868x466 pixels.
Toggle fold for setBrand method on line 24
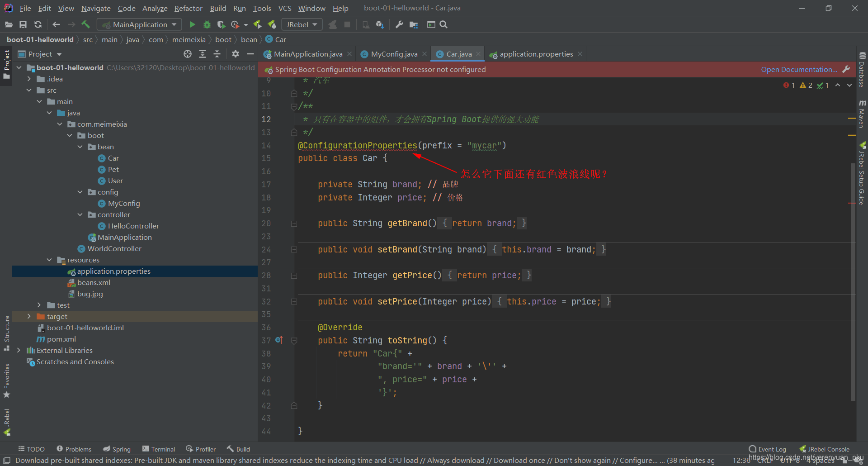click(294, 249)
